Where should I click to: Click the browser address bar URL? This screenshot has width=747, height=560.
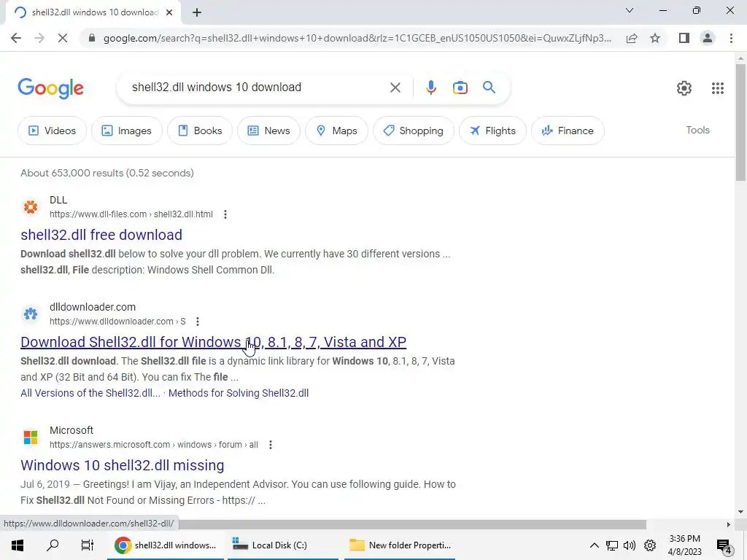pos(357,38)
